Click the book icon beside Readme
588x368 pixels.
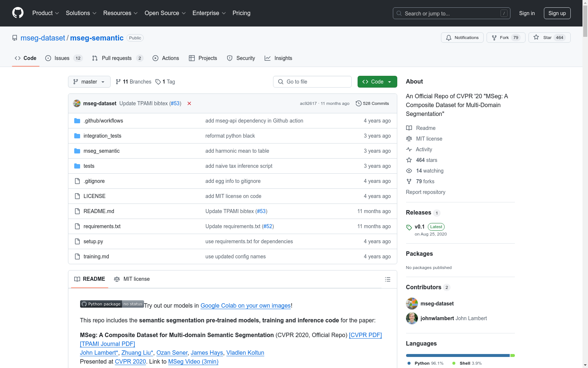[409, 128]
